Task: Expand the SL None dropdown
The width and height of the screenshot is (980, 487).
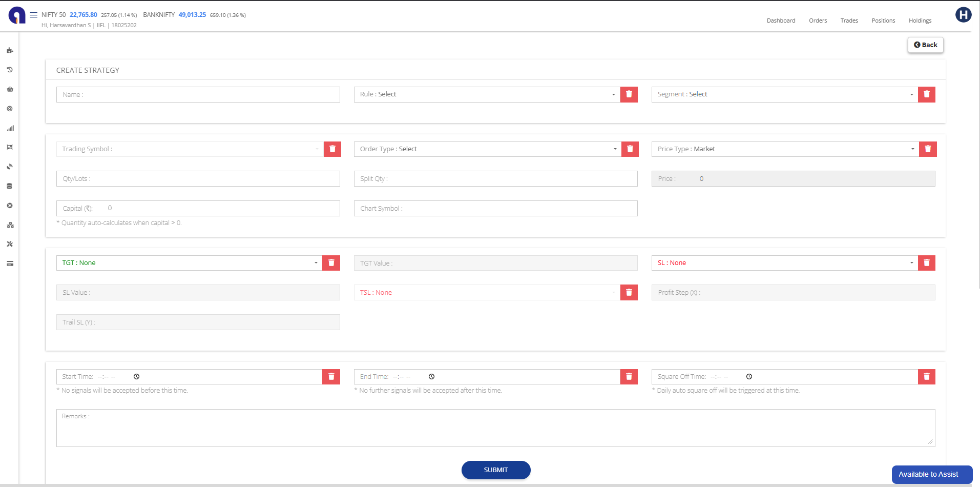Action: coord(784,263)
